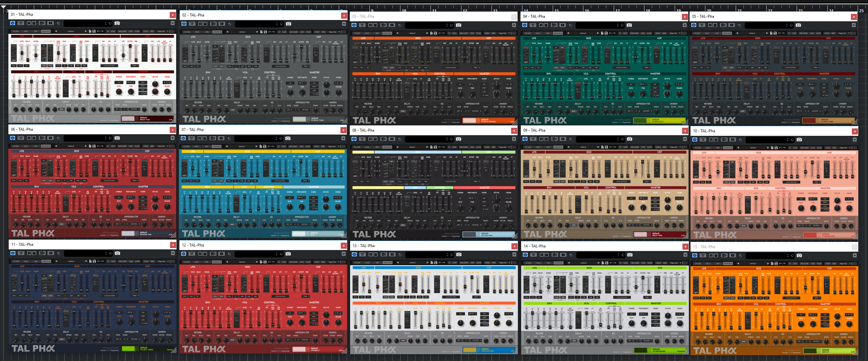Image resolution: width=868 pixels, height=361 pixels.
Task: Open PORTAMENTO OFF dropdown in 01 - TAL-Pha
Action: [x=129, y=83]
